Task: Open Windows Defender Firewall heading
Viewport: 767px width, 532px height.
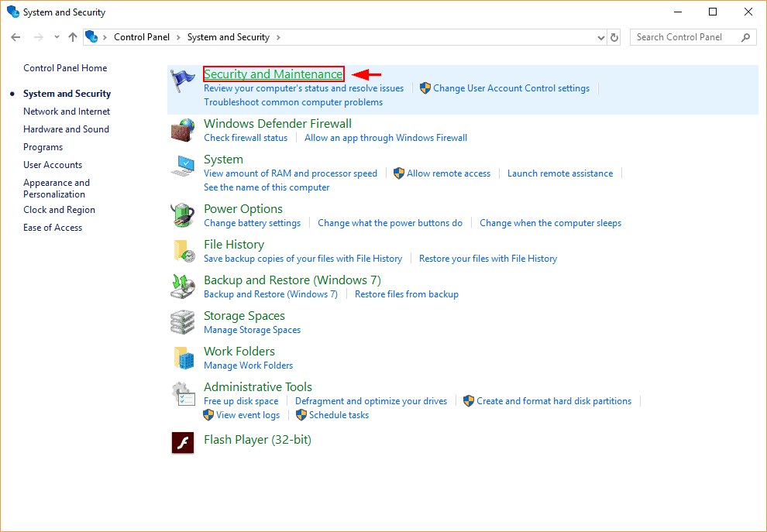Action: pyautogui.click(x=277, y=123)
